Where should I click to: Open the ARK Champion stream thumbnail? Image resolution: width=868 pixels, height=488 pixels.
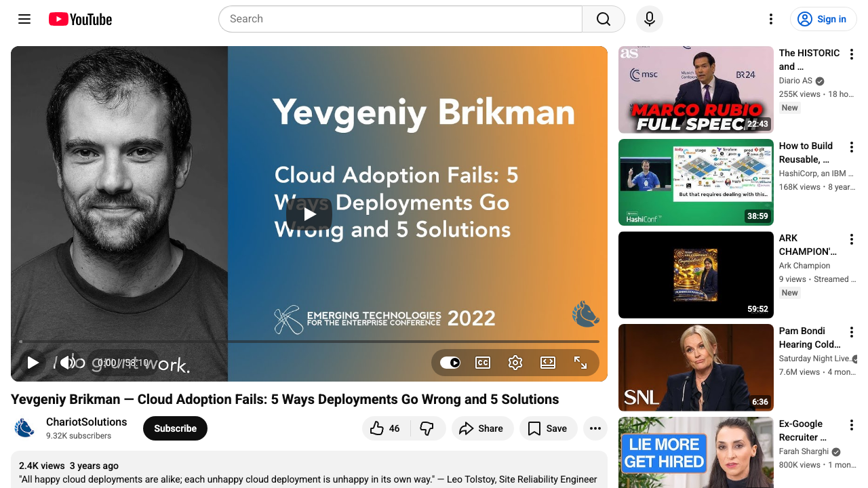[696, 275]
